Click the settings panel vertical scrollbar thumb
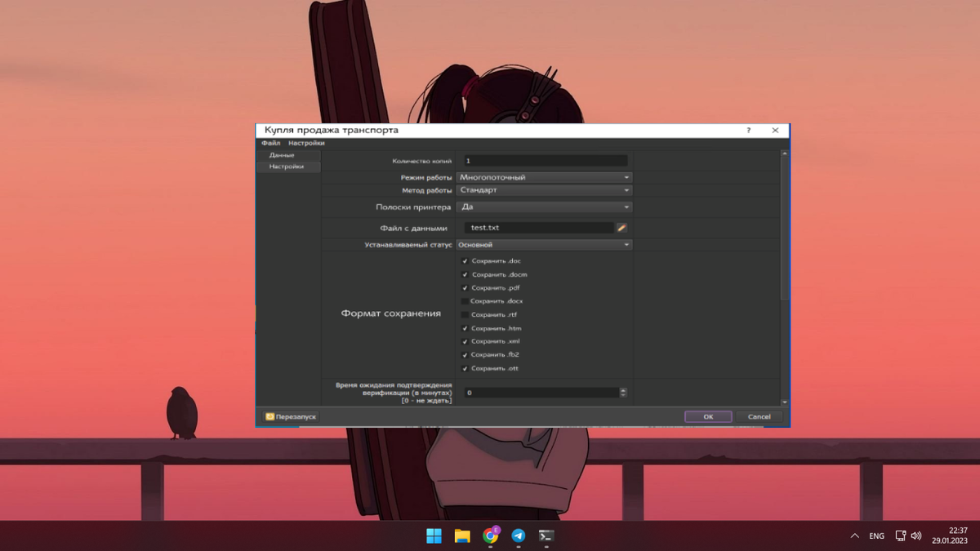 coord(785,229)
